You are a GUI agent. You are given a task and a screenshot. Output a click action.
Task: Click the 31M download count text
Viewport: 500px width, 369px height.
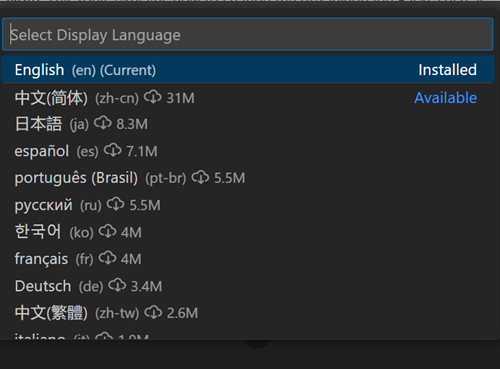[180, 98]
